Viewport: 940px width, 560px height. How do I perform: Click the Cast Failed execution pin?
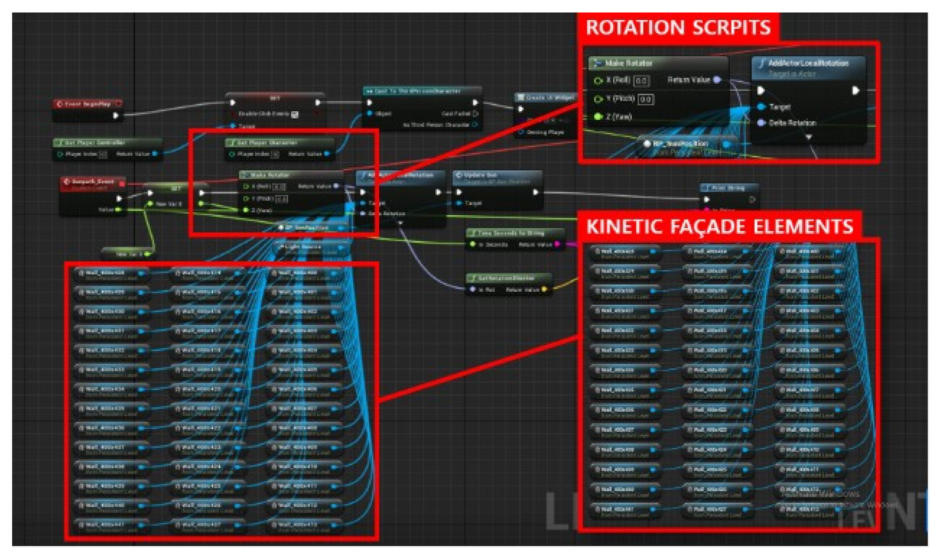click(x=476, y=114)
